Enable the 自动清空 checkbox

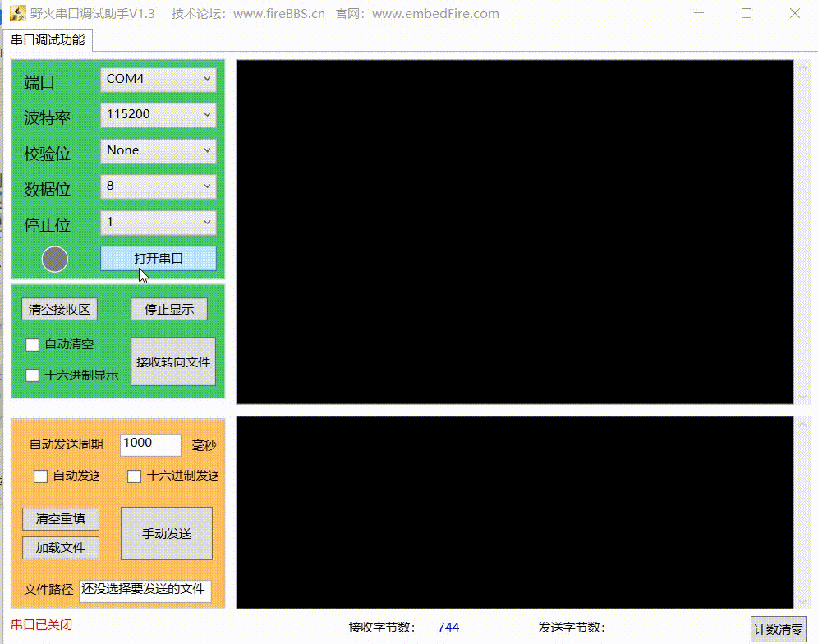coord(33,344)
